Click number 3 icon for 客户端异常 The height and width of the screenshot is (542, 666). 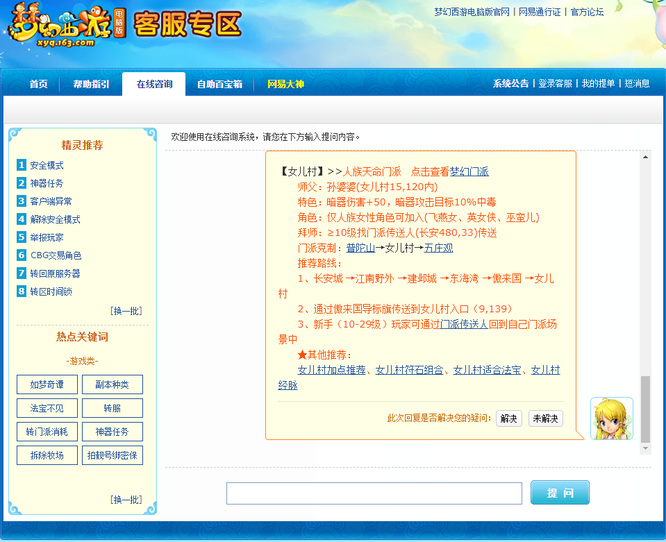(x=21, y=201)
